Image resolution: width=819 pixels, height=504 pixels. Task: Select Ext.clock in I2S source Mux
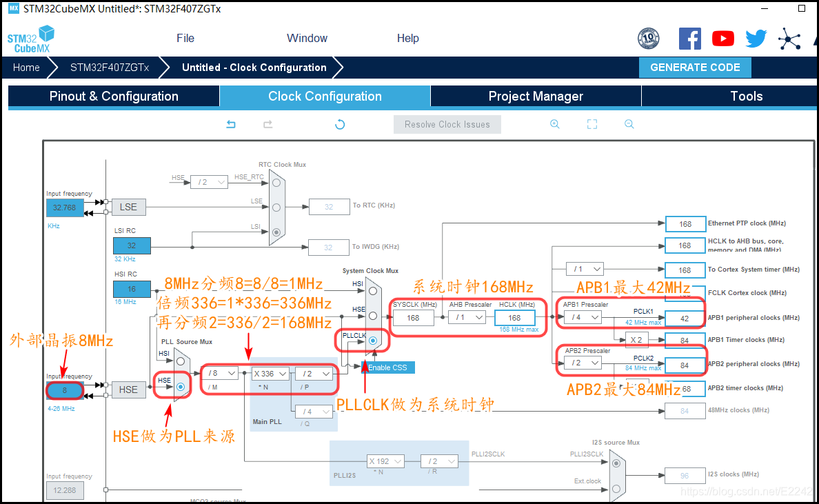pyautogui.click(x=616, y=489)
